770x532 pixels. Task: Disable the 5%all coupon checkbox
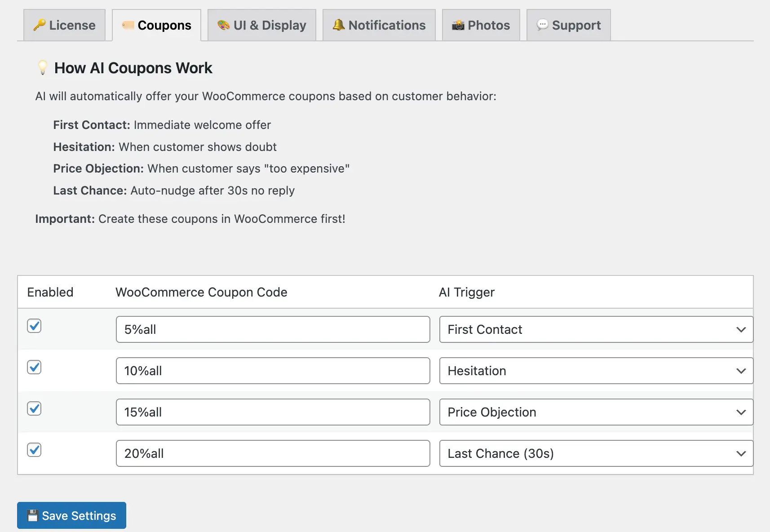pyautogui.click(x=34, y=326)
